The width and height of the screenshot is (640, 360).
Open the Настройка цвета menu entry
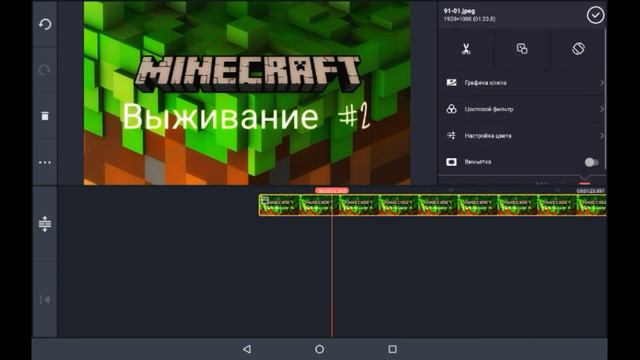click(522, 136)
